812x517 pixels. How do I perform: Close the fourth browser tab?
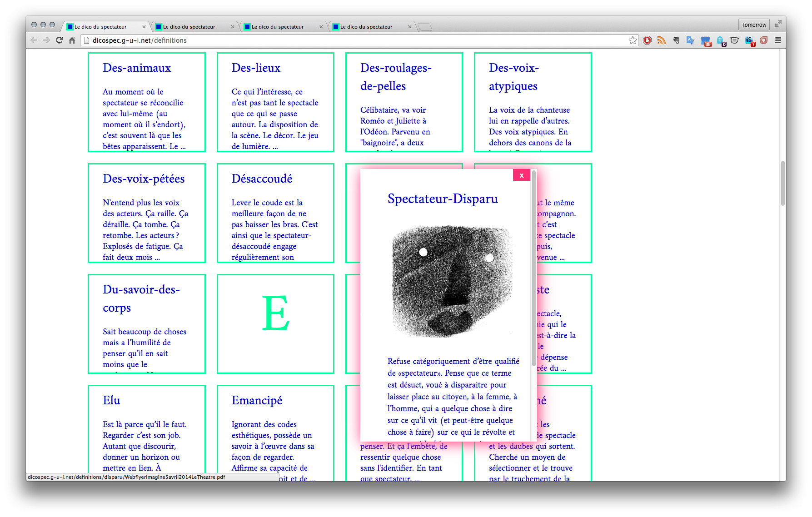click(410, 27)
